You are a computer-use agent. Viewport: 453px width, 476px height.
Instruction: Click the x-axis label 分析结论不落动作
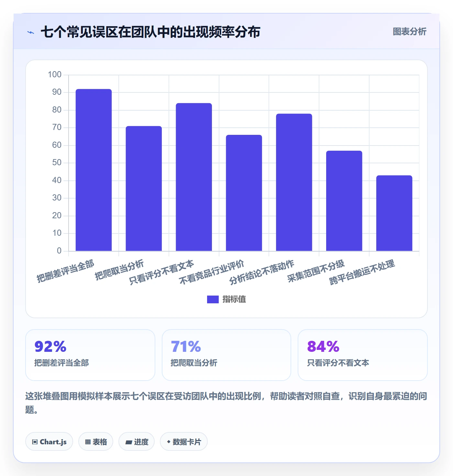(x=262, y=272)
